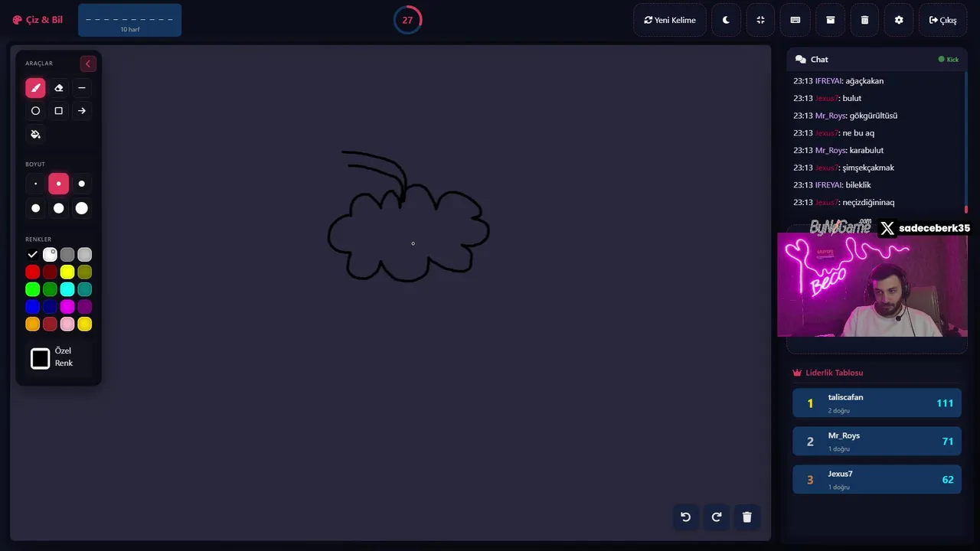Select the dark maroon color swatch
The height and width of the screenshot is (551, 980).
click(x=50, y=272)
